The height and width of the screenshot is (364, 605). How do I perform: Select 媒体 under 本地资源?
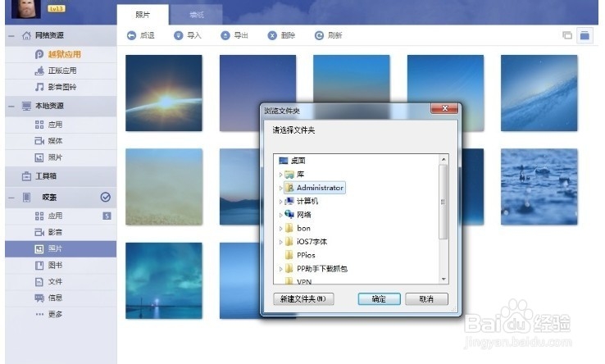coord(61,141)
